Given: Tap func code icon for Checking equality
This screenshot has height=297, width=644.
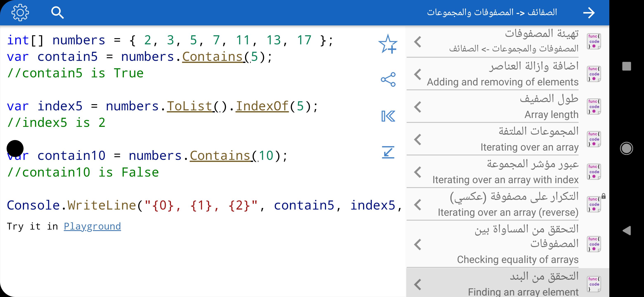Looking at the screenshot, I should coord(594,244).
